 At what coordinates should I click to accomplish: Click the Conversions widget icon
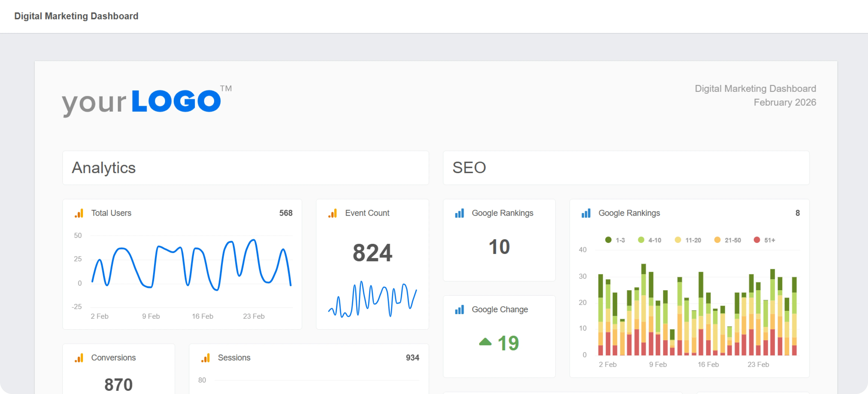(x=79, y=358)
